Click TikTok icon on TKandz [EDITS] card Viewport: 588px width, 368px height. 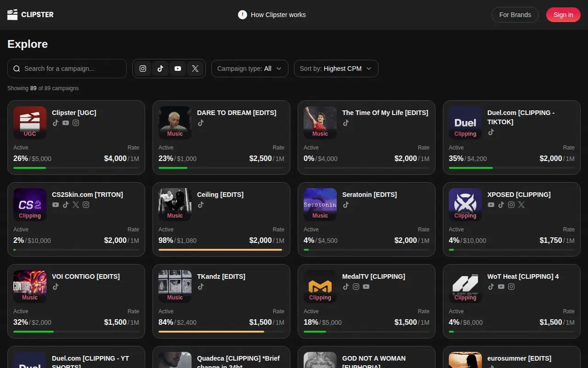coord(201,287)
